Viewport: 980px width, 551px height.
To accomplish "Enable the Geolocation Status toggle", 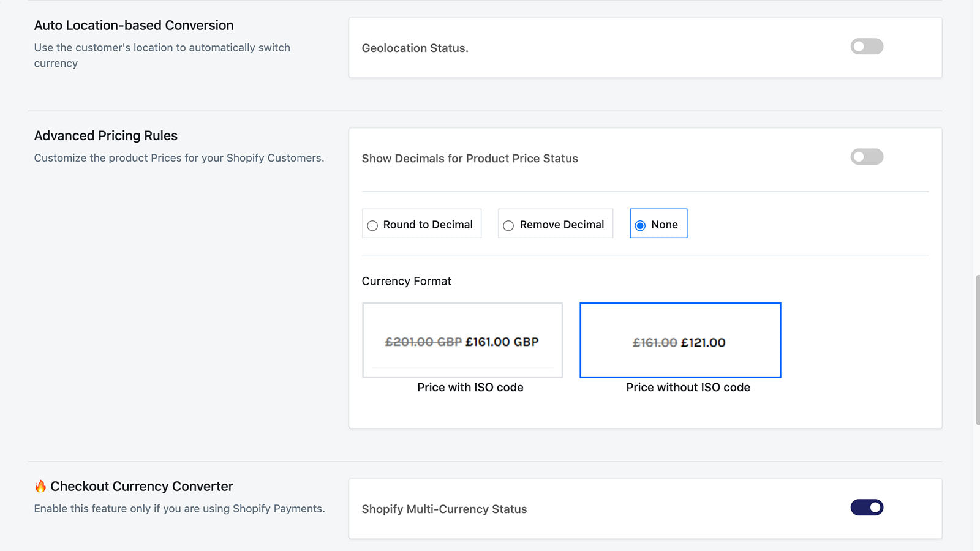I will (x=867, y=47).
